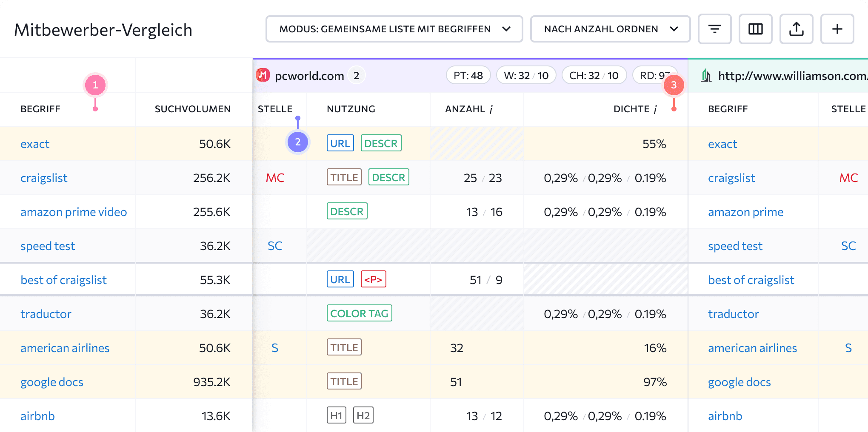This screenshot has height=432, width=868.
Task: Click the info icon beside DICHTE
Action: coord(655,109)
